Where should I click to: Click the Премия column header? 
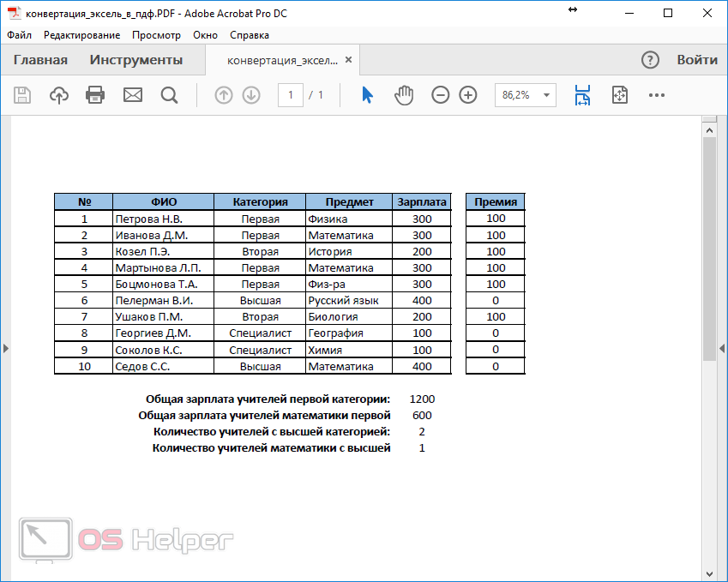496,202
